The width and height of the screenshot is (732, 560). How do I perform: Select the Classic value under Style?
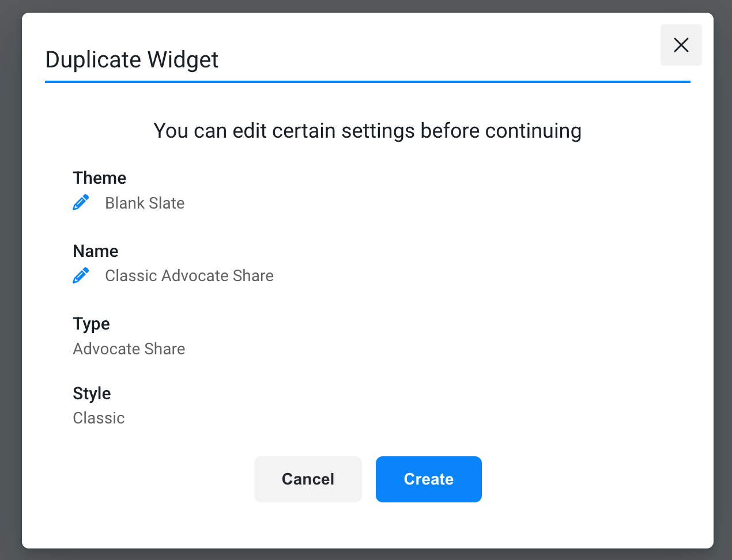tap(99, 418)
